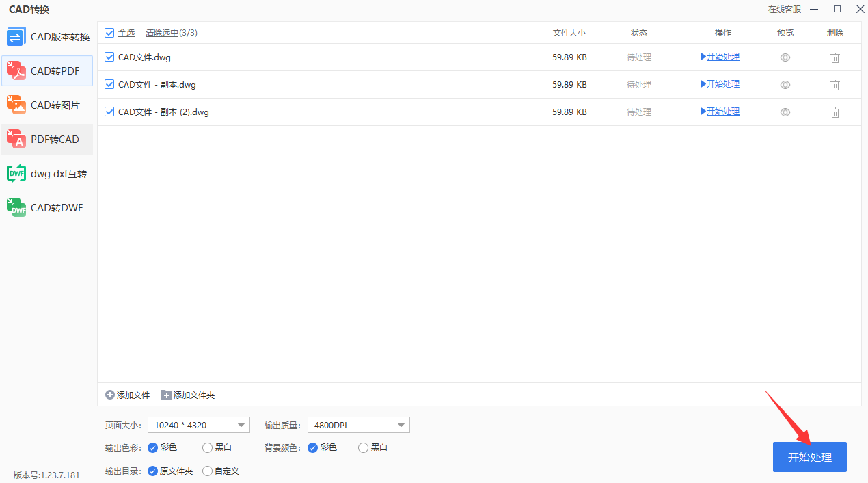Select the CAD转PDF sidebar item
Image resolution: width=868 pixels, height=483 pixels.
click(x=47, y=70)
